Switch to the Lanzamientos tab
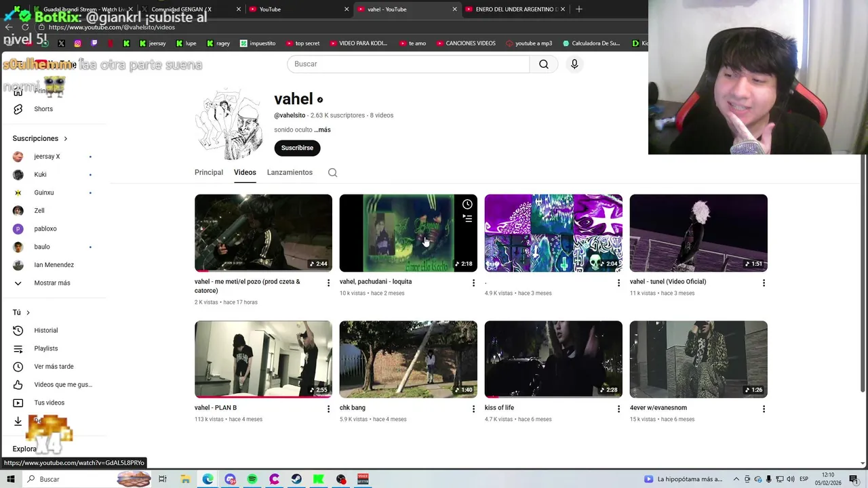 tap(290, 173)
